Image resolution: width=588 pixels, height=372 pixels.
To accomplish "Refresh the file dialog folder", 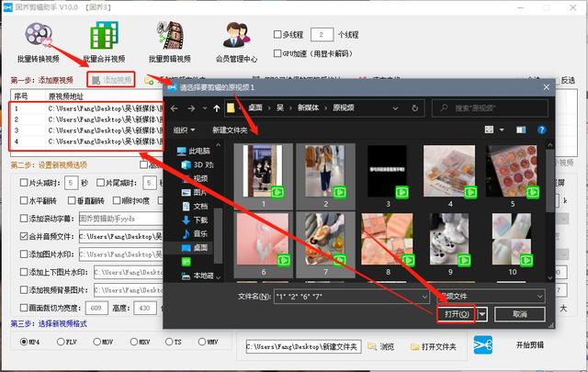I will pos(414,108).
